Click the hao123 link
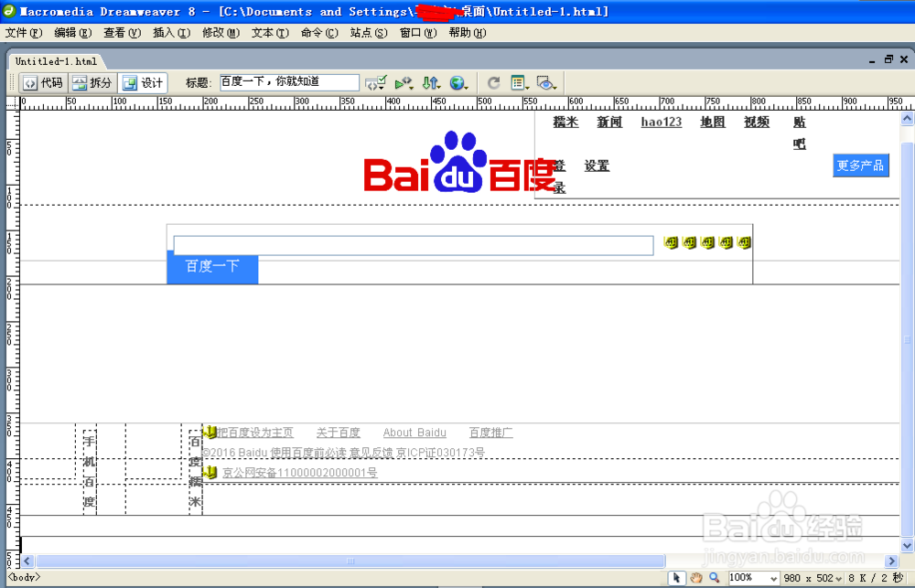The height and width of the screenshot is (588, 915). (662, 122)
